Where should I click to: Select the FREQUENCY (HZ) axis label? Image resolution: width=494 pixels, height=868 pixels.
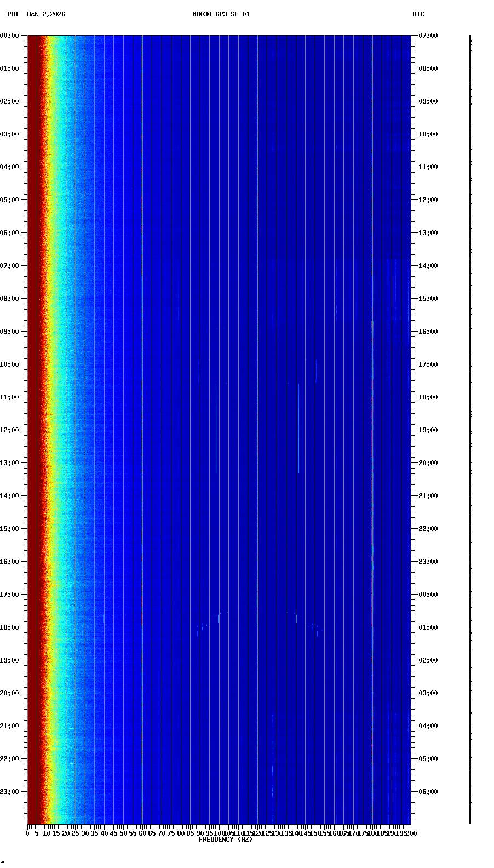click(x=225, y=840)
